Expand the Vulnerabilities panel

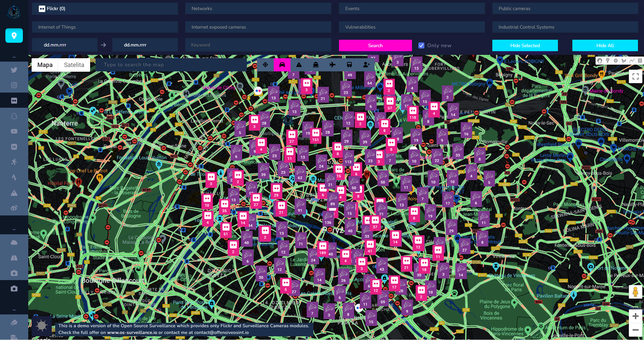tap(412, 27)
